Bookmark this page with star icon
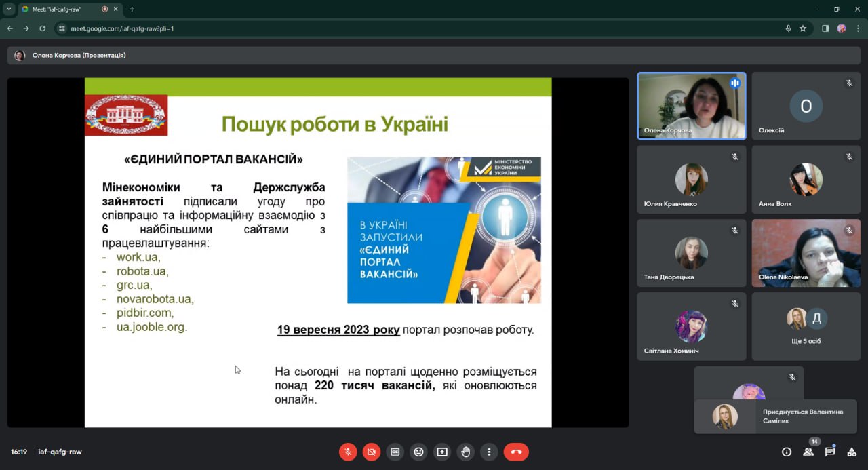This screenshot has height=470, width=868. pyautogui.click(x=803, y=28)
